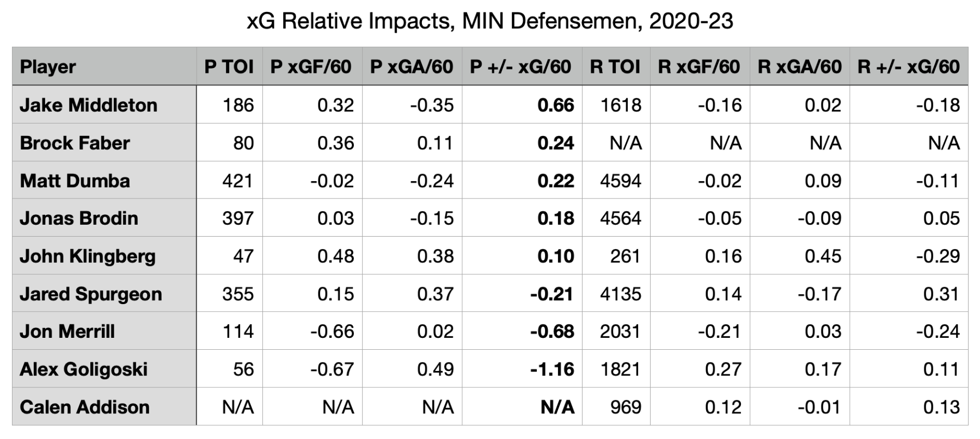Viewport: 980px width, 439px height.
Task: Select Matt Dumba's name cell
Action: pyautogui.click(x=75, y=181)
